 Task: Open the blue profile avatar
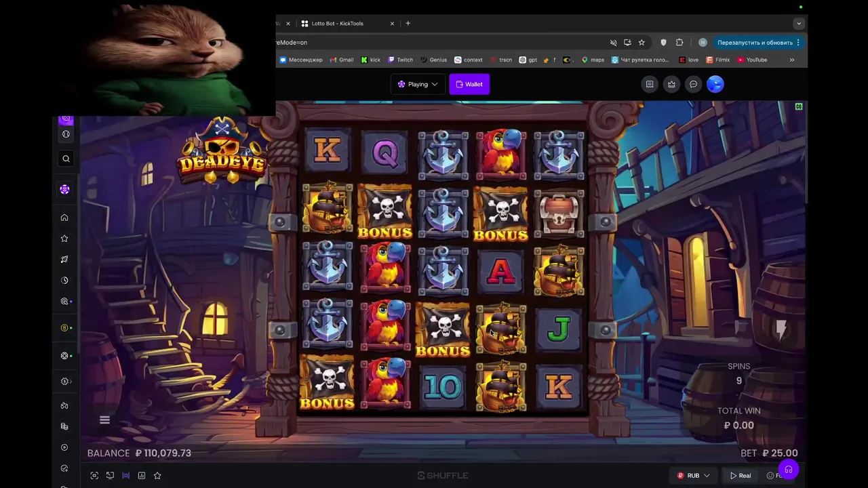point(715,84)
